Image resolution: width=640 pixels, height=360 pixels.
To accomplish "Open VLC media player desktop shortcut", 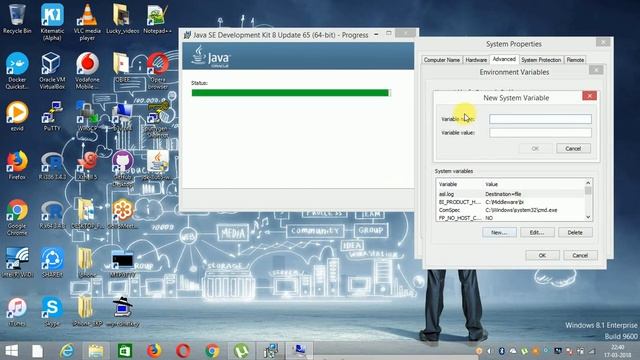I will [87, 21].
